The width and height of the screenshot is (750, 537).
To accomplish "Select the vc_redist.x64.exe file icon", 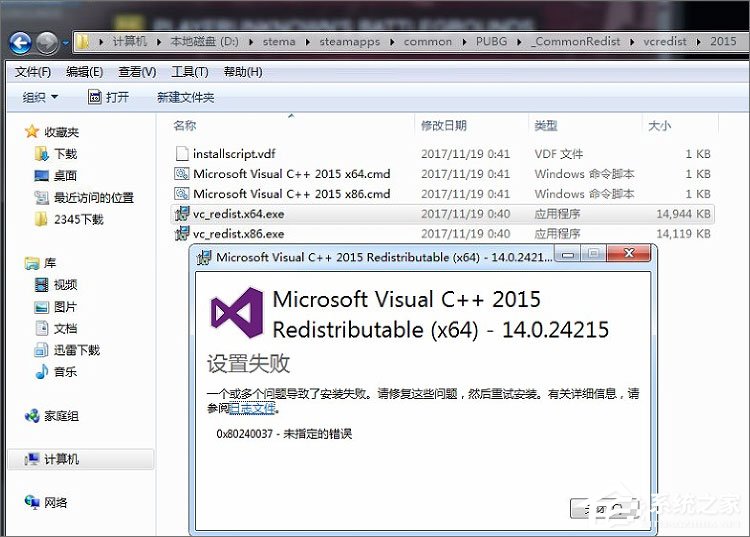I will [182, 214].
